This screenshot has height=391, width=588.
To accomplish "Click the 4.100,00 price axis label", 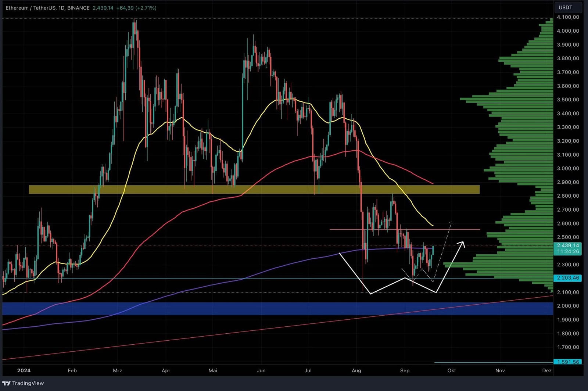I will 568,17.
